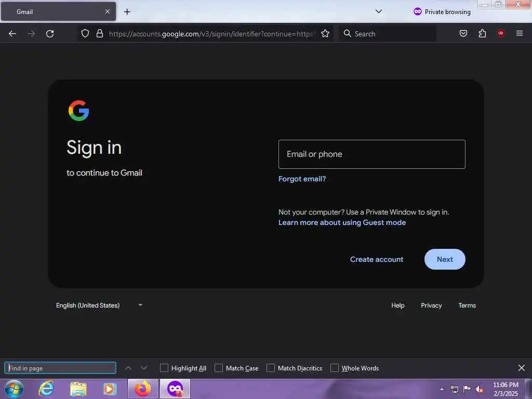Select the Gmail browser tab
This screenshot has height=399, width=532.
(x=58, y=11)
